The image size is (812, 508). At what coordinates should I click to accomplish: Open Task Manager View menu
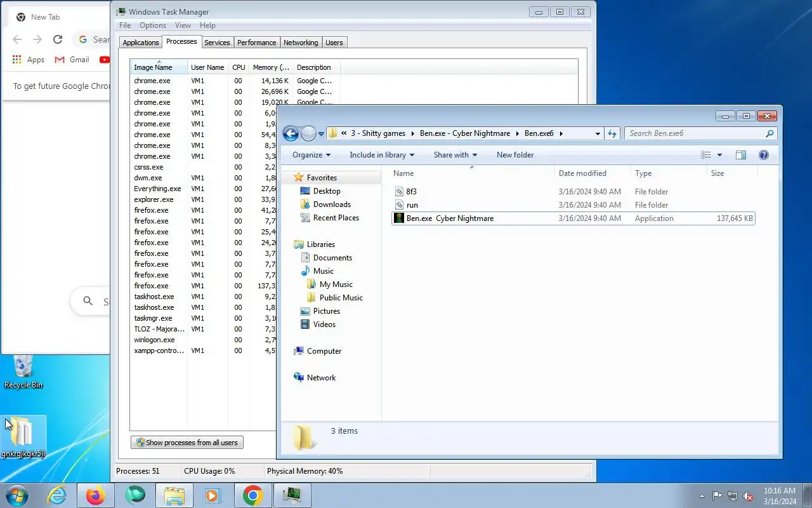click(x=183, y=25)
